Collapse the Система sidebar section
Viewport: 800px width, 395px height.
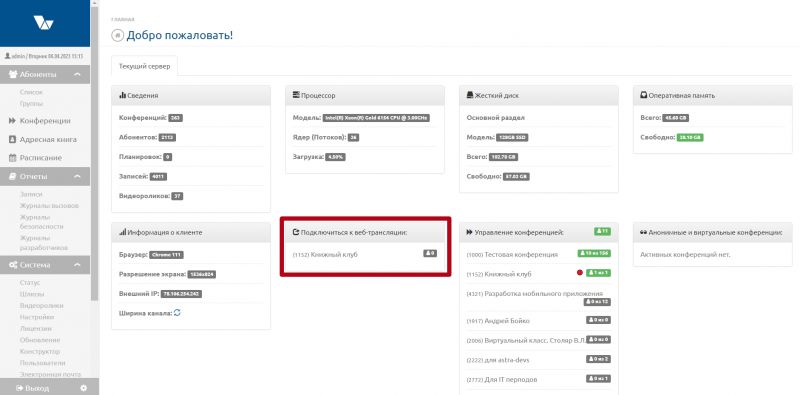tap(78, 265)
